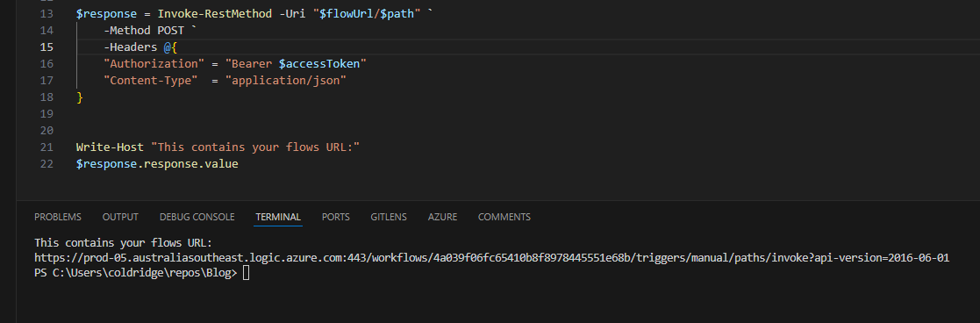Open the logic.azure.com URL in the terminal
The width and height of the screenshot is (980, 323).
point(492,257)
